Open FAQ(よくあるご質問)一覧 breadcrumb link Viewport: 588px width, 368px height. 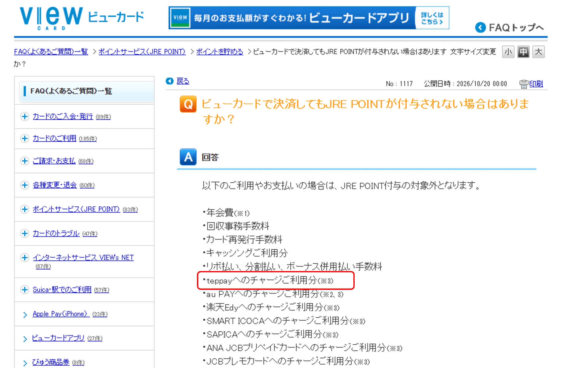click(51, 52)
